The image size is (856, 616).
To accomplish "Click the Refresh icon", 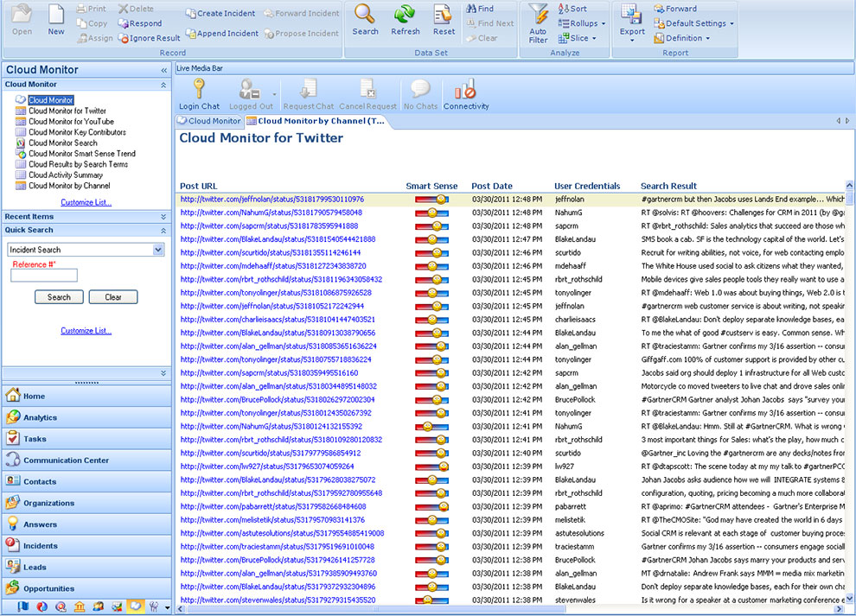I will point(405,14).
